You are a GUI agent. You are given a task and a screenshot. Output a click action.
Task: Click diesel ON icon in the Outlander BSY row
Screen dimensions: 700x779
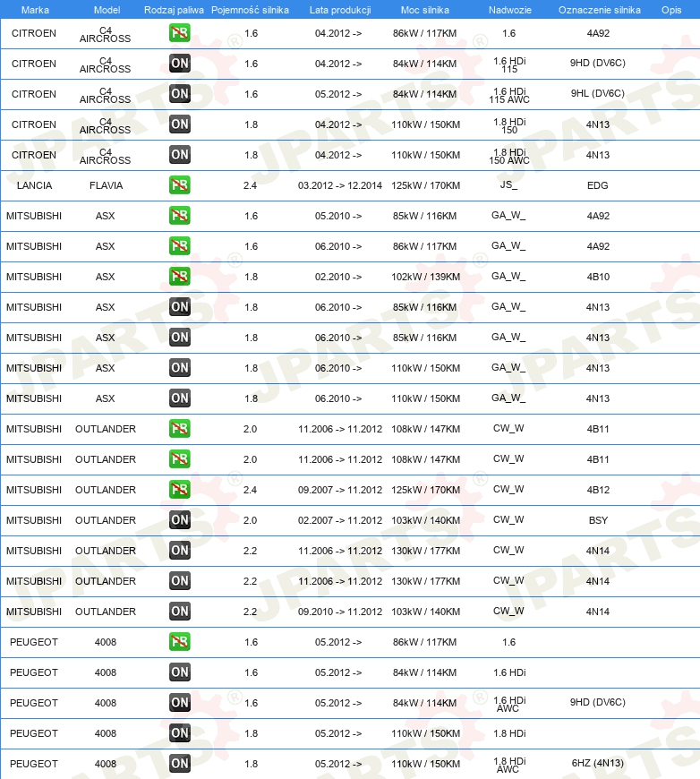(179, 520)
